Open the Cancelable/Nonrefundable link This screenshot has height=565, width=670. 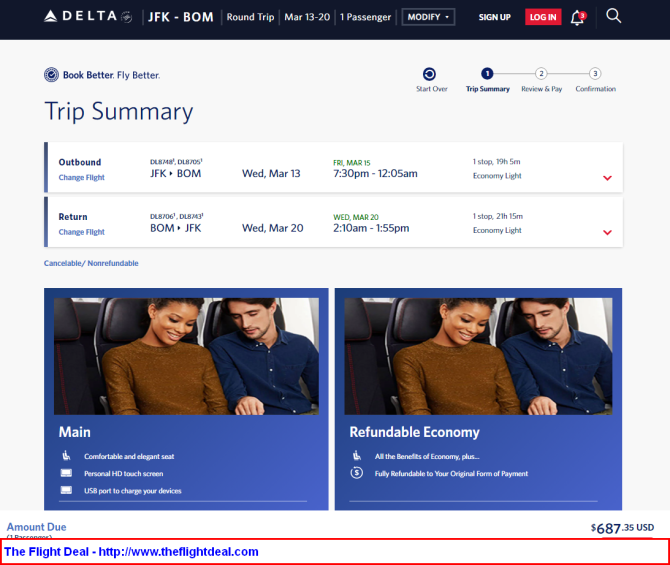coord(91,263)
